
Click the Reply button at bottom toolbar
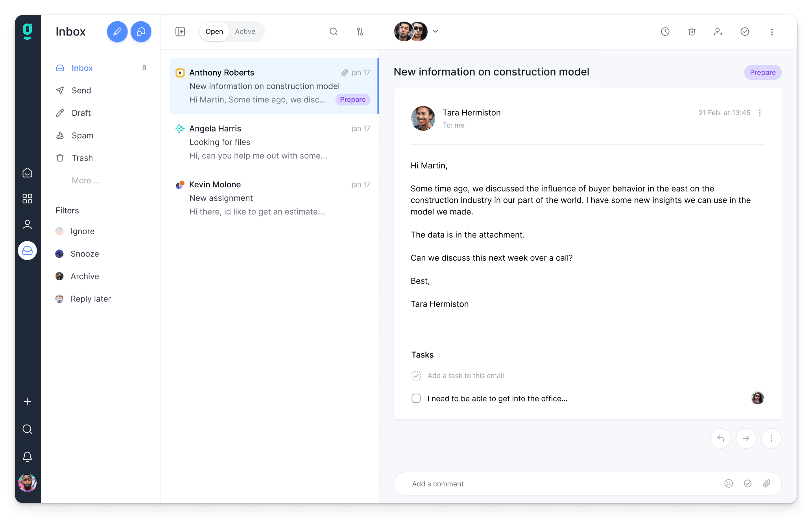pyautogui.click(x=721, y=438)
